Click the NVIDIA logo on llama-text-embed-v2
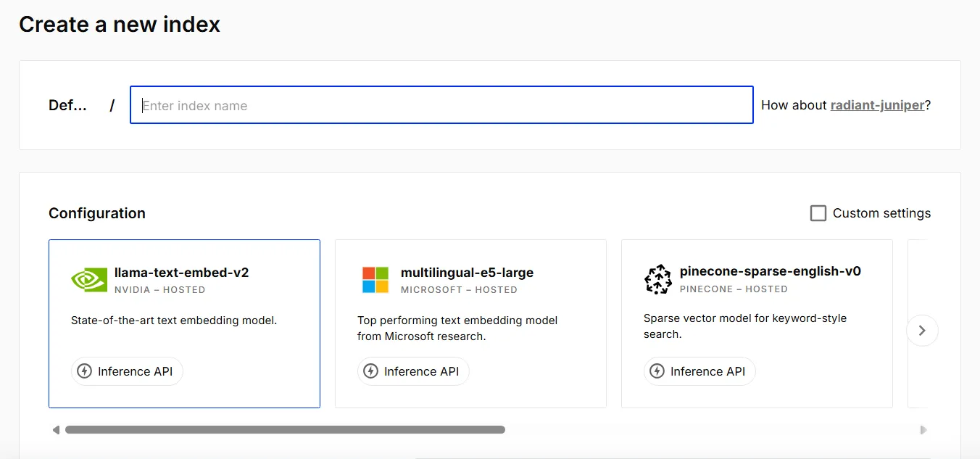This screenshot has width=980, height=459. 89,280
